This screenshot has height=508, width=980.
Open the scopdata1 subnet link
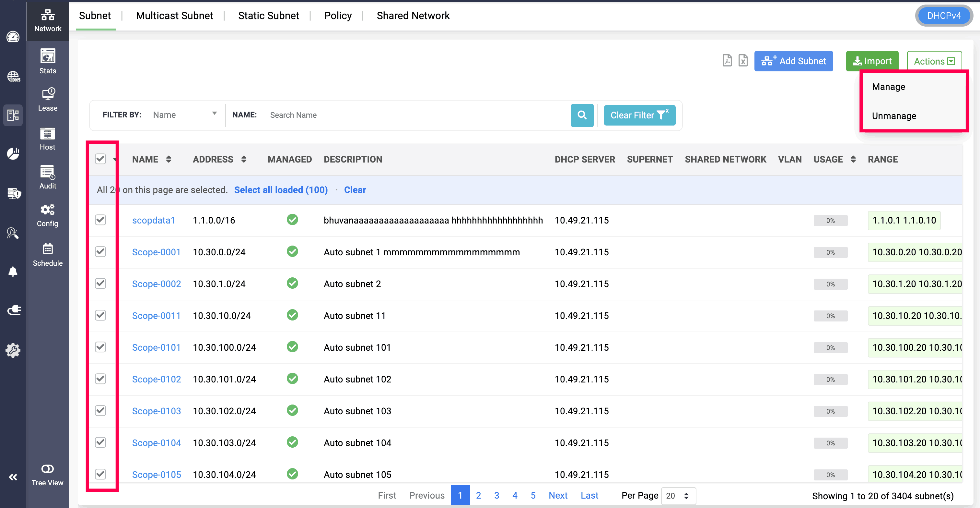(x=153, y=220)
